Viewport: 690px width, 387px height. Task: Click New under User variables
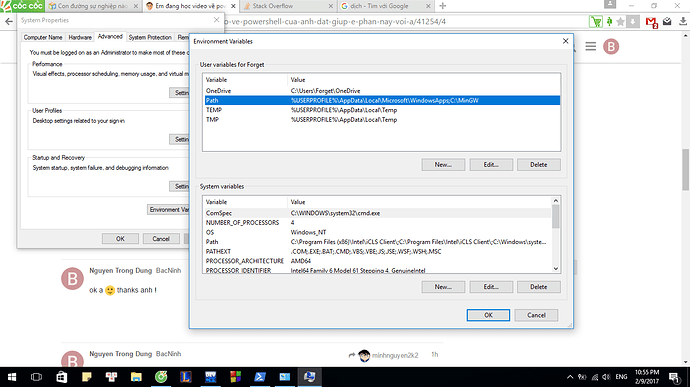443,165
